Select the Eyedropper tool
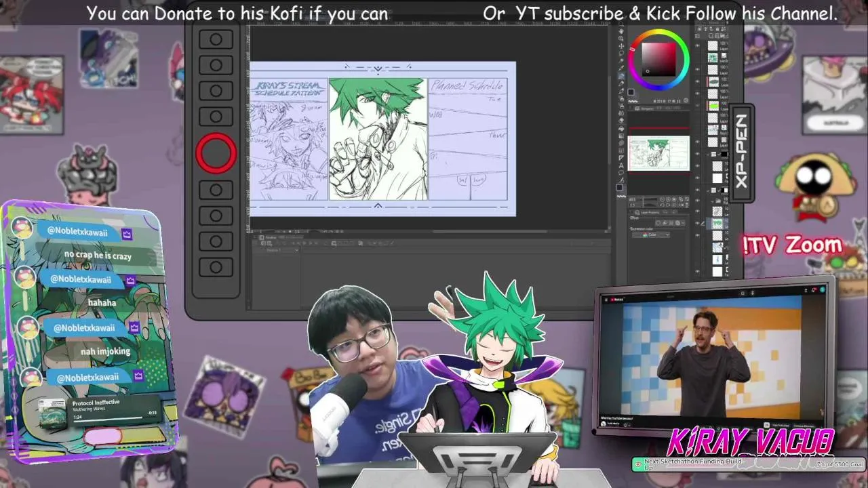The image size is (868, 488). pos(621,68)
